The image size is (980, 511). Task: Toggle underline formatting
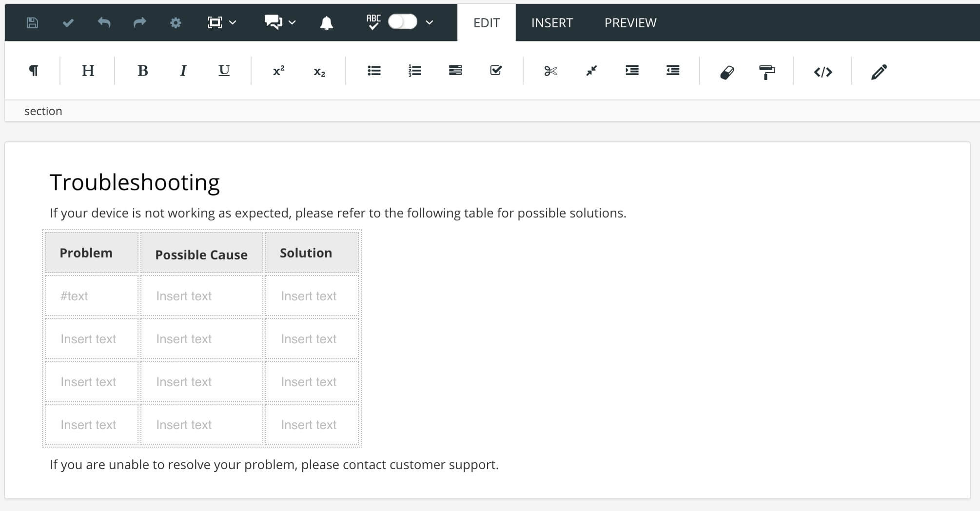tap(223, 71)
